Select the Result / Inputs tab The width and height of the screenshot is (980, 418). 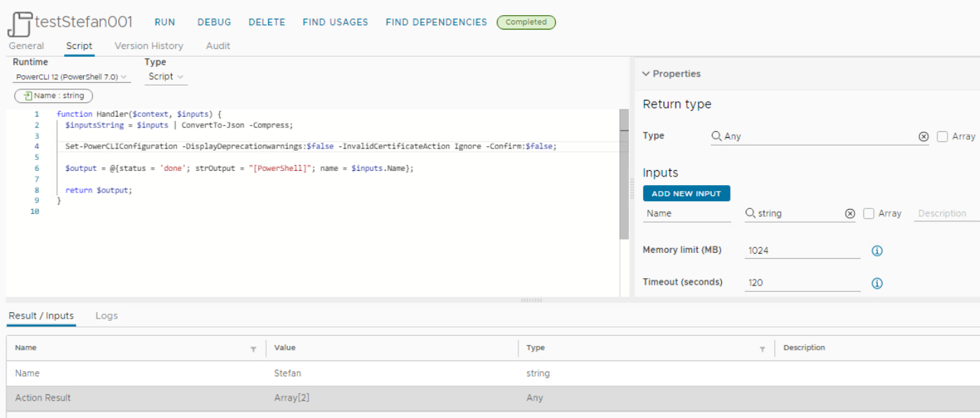[x=41, y=316]
